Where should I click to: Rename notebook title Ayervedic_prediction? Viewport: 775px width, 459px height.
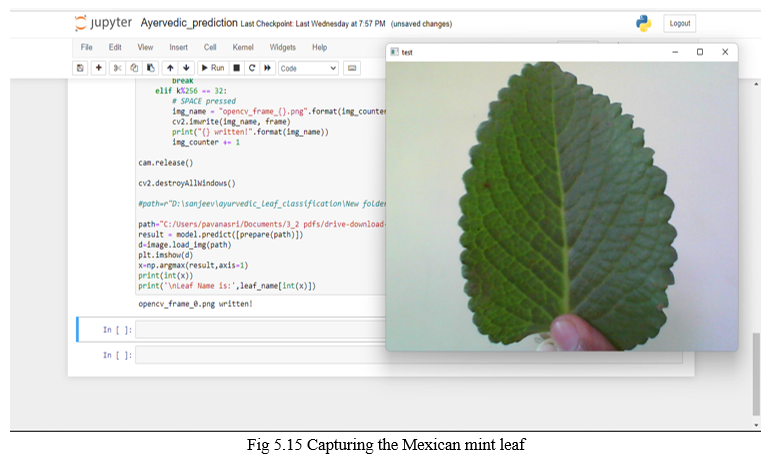[189, 23]
